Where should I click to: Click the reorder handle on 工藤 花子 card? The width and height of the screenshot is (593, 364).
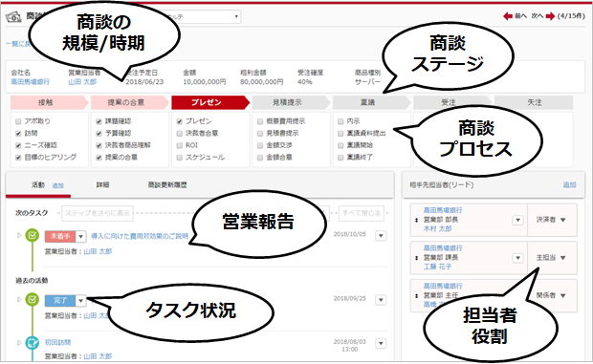point(416,258)
